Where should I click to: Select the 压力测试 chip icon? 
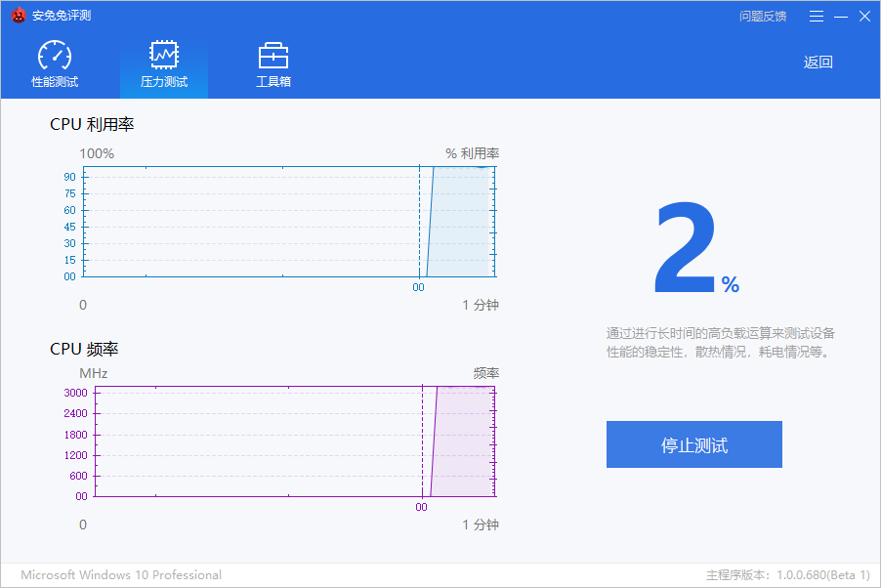(164, 55)
